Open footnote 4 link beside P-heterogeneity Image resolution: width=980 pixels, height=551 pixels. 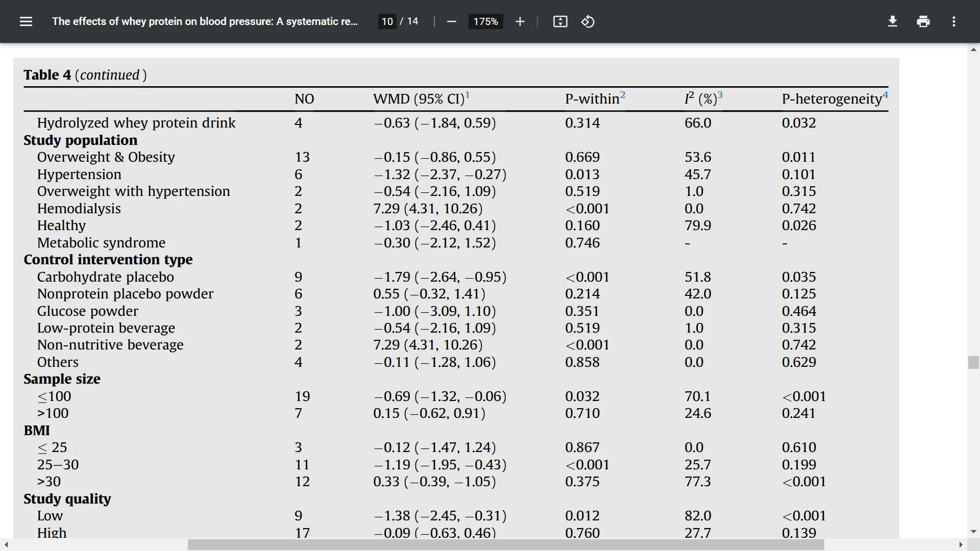click(885, 95)
